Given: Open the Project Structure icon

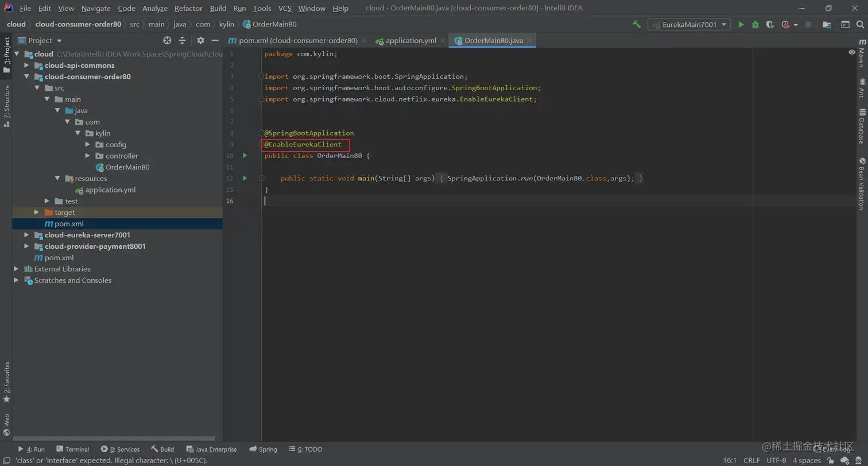Looking at the screenshot, I should coord(827,25).
